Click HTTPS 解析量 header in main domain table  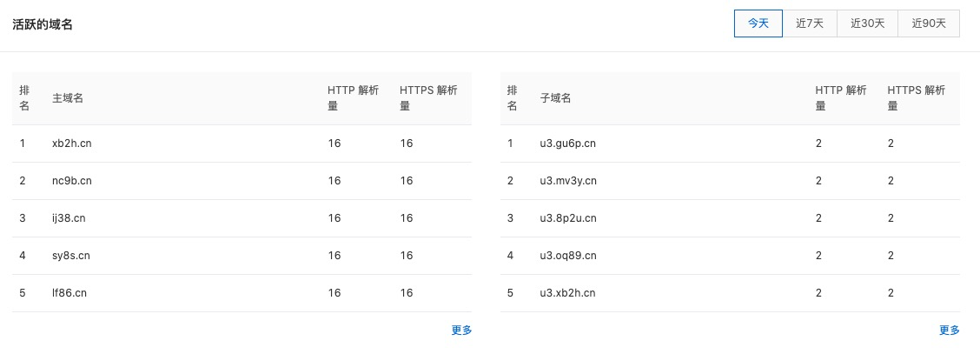pyautogui.click(x=429, y=98)
